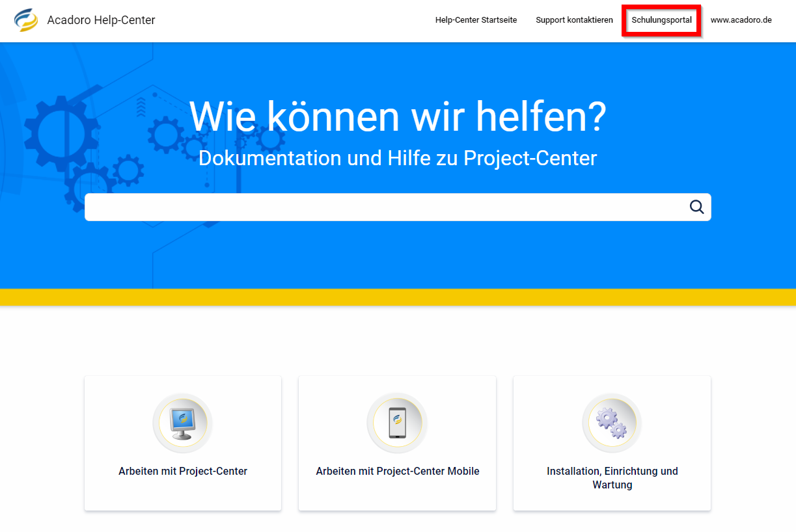The height and width of the screenshot is (532, 796).
Task: Click the smartphone Project-Center Mobile icon
Action: click(x=397, y=423)
